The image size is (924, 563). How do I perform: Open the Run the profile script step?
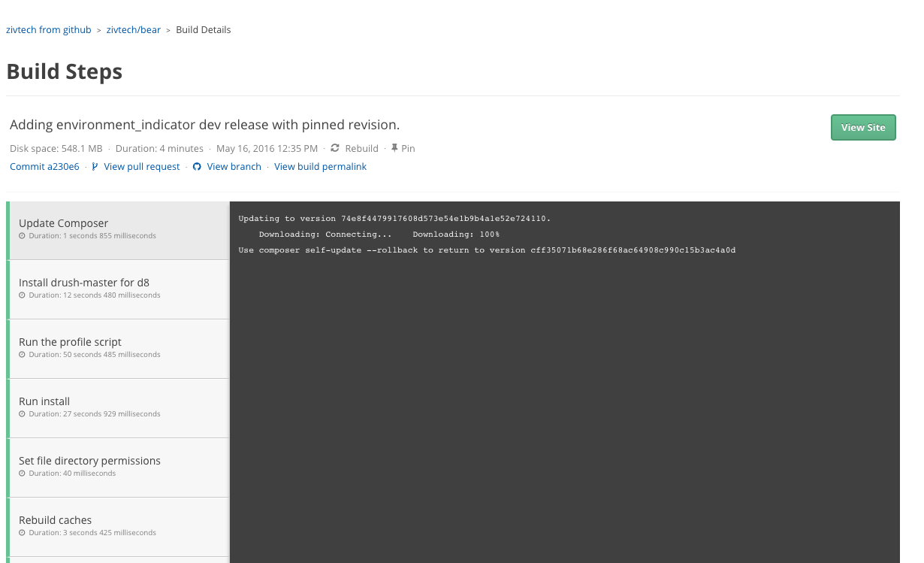[117, 348]
